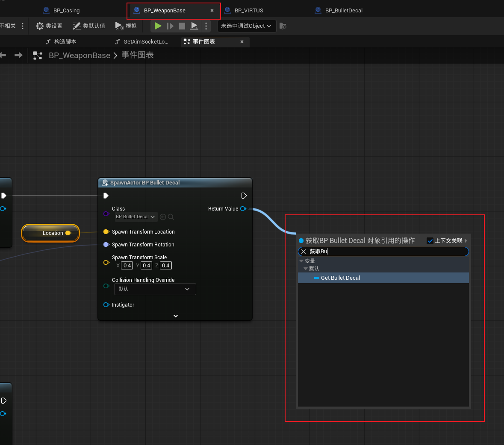
Task: Click the Spawn Transform Scale pin
Action: point(106,262)
